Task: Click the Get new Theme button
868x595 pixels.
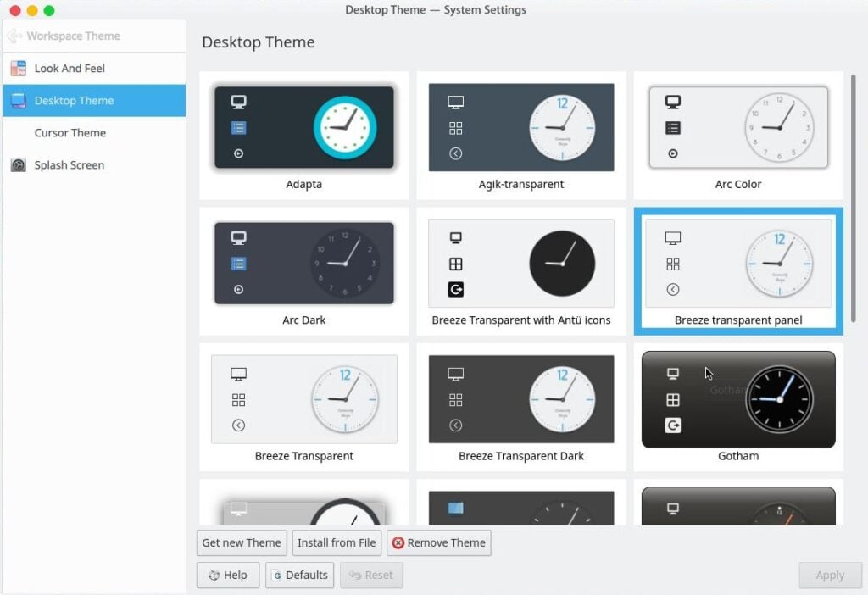Action: (x=241, y=542)
